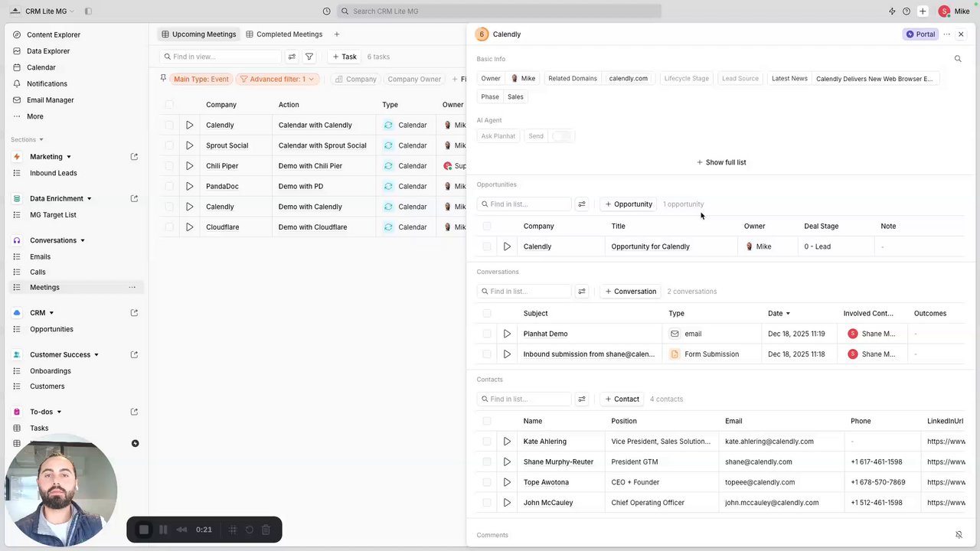Image resolution: width=980 pixels, height=551 pixels.
Task: Open view settings icon beside Find in view
Action: click(292, 57)
